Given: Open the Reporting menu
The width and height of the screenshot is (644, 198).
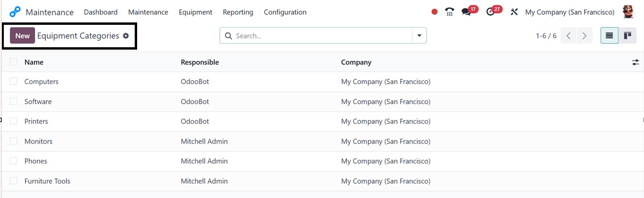Looking at the screenshot, I should click(x=238, y=12).
